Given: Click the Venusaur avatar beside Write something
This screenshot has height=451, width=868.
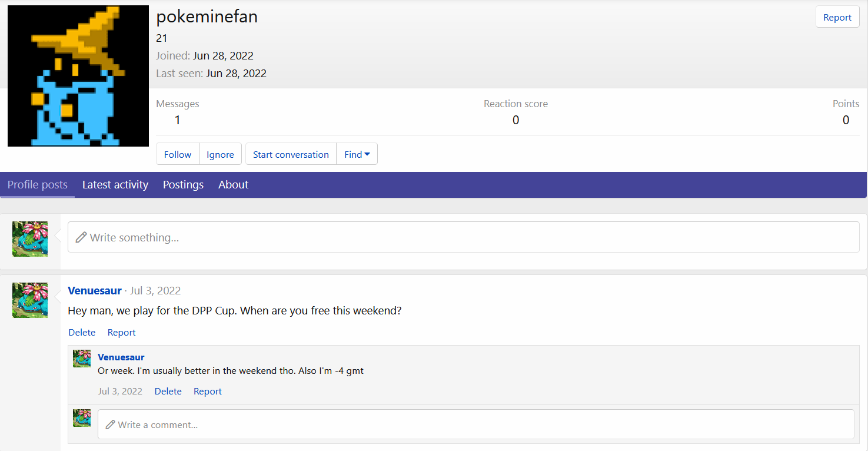Looking at the screenshot, I should [30, 239].
